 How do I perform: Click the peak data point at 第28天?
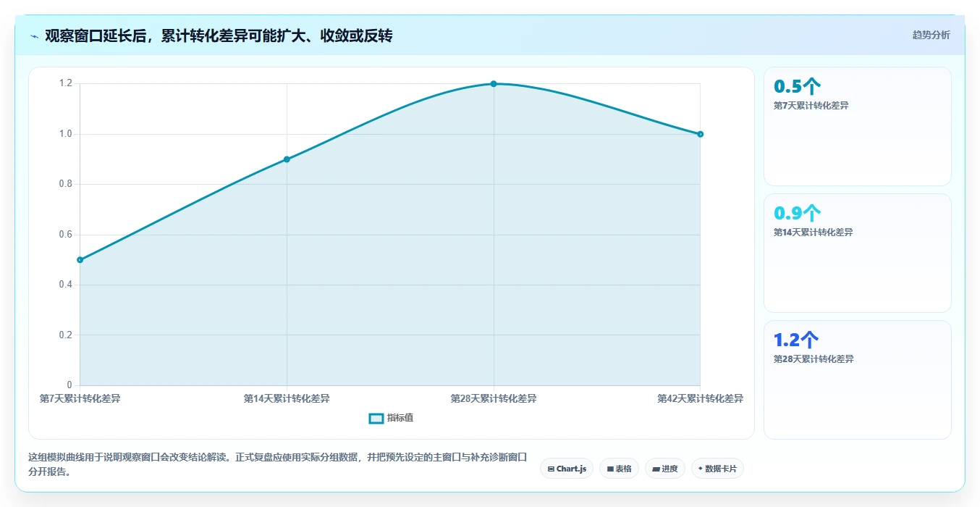coord(494,84)
